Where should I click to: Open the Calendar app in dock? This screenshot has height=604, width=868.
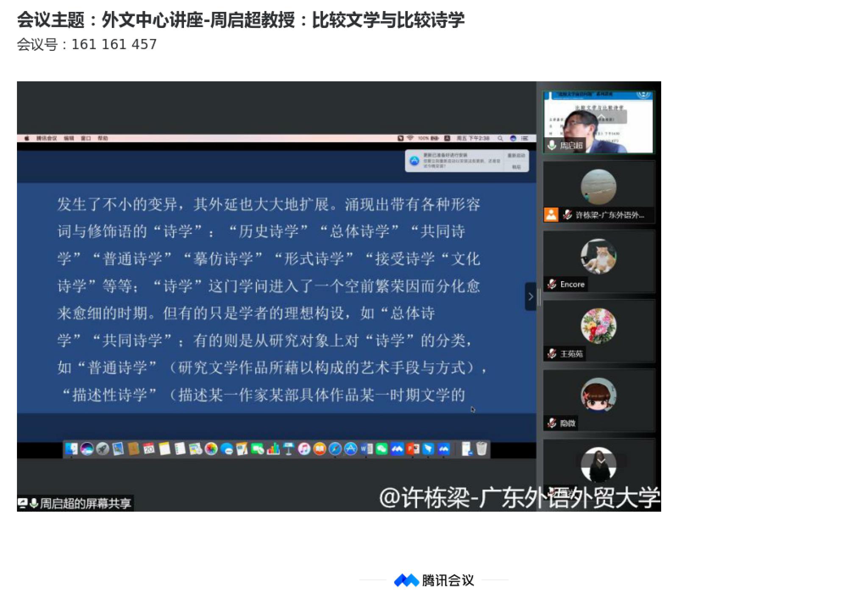click(149, 449)
